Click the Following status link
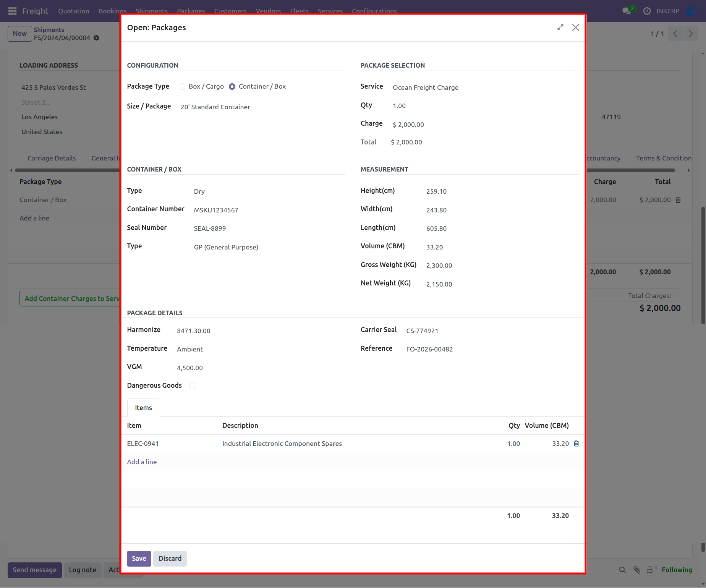 (677, 570)
